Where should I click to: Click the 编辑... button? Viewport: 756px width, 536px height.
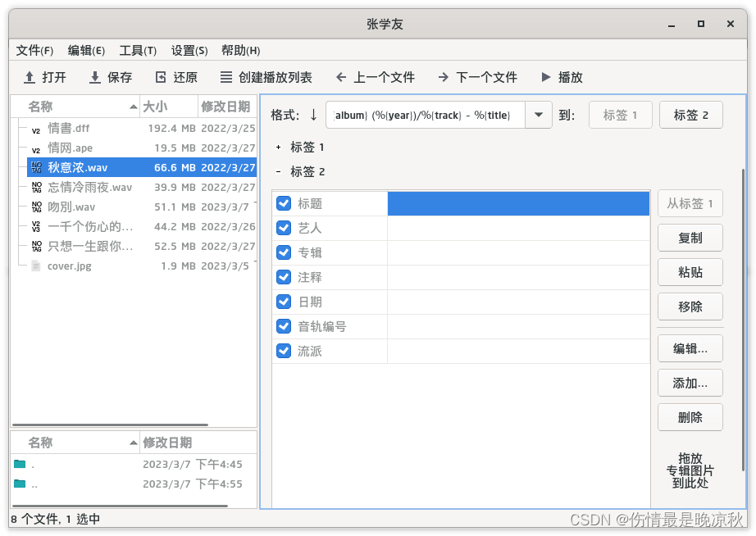(690, 348)
